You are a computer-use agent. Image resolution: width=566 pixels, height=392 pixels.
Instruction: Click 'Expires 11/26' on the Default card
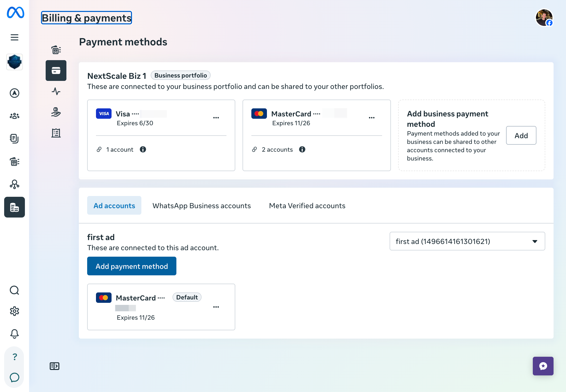pyautogui.click(x=136, y=318)
